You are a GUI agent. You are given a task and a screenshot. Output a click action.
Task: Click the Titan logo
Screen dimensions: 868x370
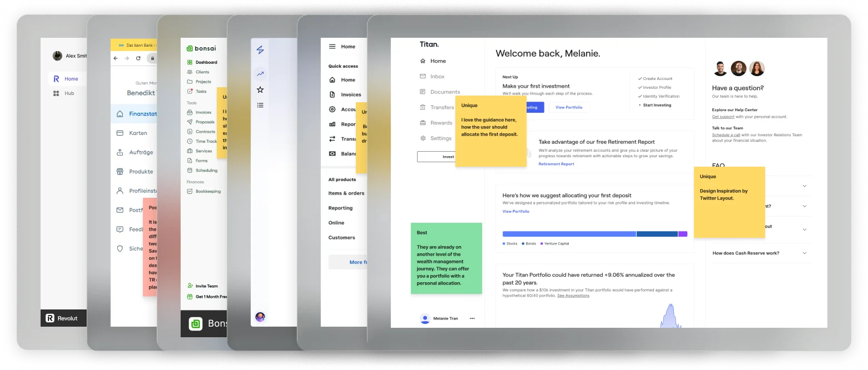click(429, 44)
